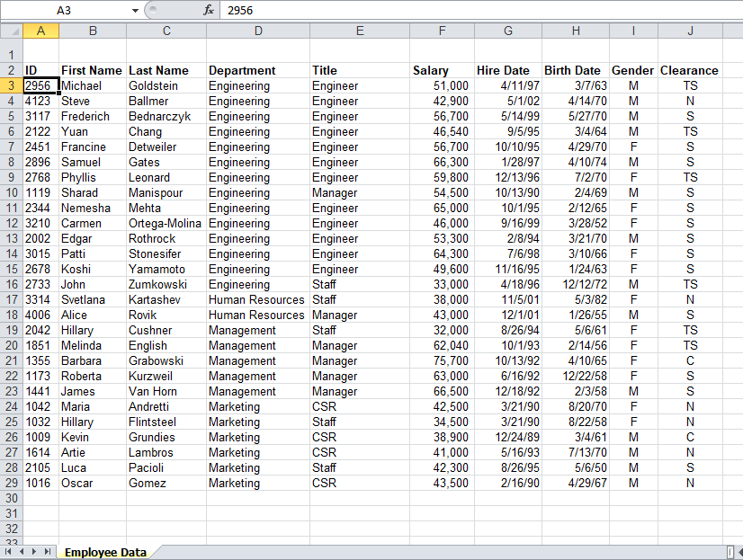Select hire date cell 12/24/89
Viewport: 743px width, 560px height.
coord(508,438)
